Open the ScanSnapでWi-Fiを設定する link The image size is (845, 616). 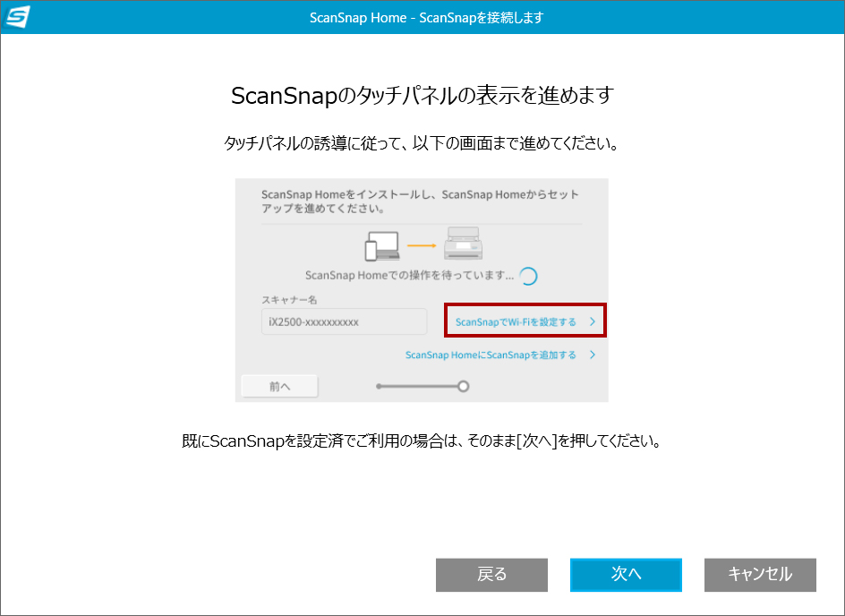pyautogui.click(x=517, y=320)
